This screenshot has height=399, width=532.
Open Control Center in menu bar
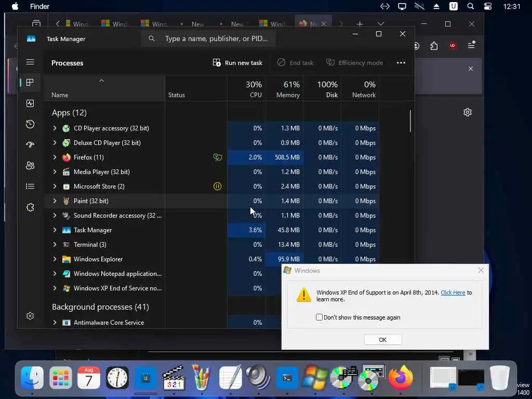click(488, 6)
